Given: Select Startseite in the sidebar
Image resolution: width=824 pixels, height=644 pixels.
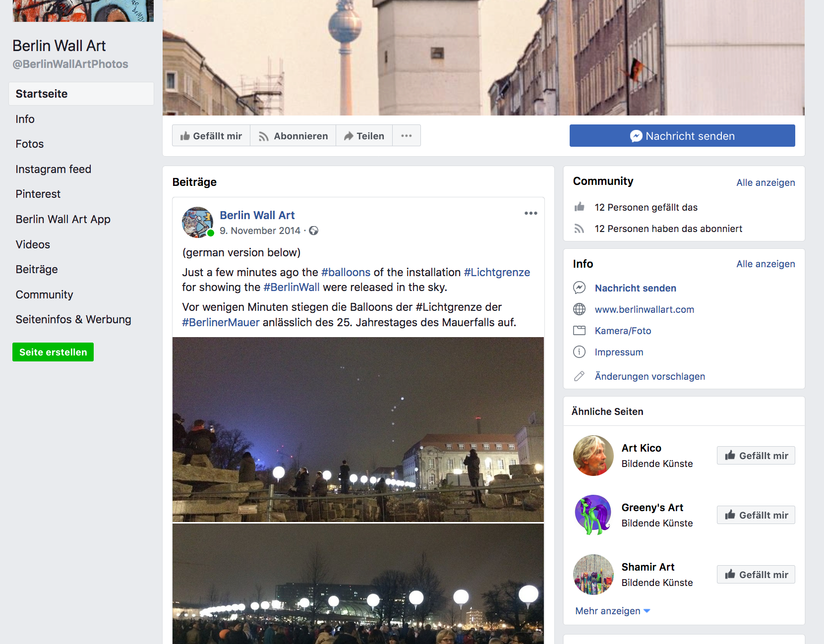Looking at the screenshot, I should tap(81, 94).
